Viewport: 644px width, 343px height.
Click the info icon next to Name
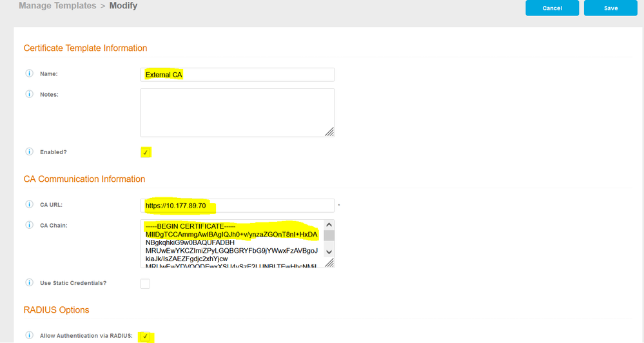coord(29,74)
